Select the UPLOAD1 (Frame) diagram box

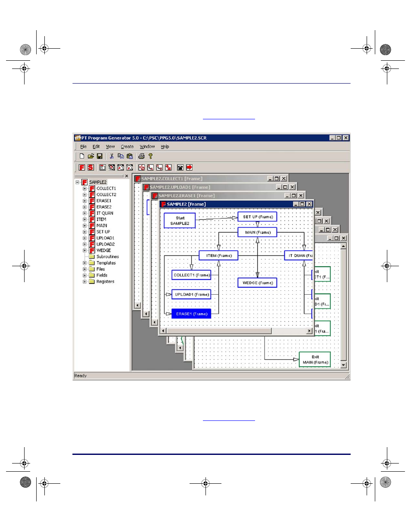(x=191, y=295)
